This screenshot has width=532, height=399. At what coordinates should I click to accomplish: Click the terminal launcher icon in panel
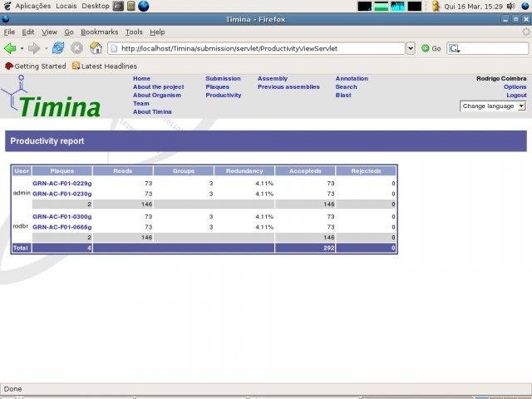(118, 6)
